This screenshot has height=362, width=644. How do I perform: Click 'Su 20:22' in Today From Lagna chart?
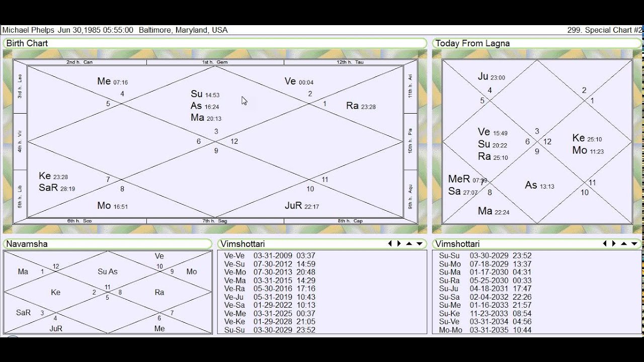click(493, 144)
